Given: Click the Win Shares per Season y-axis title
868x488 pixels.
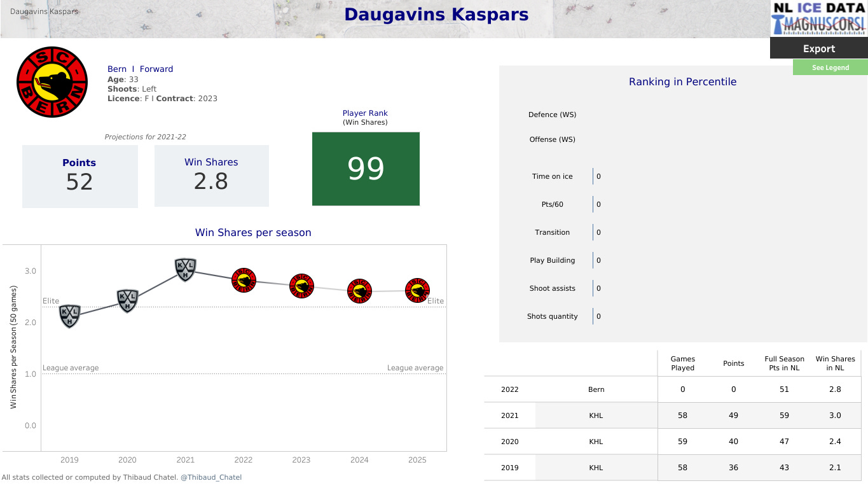Looking at the screenshot, I should (13, 347).
